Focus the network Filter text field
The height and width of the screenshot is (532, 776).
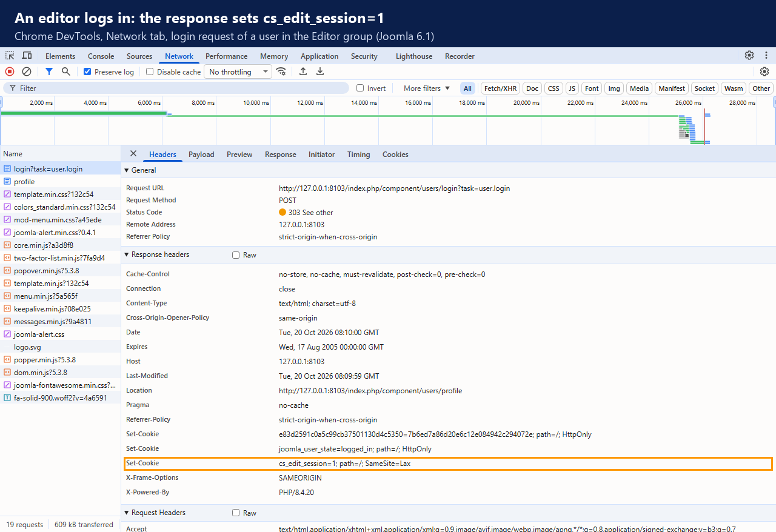tap(176, 88)
